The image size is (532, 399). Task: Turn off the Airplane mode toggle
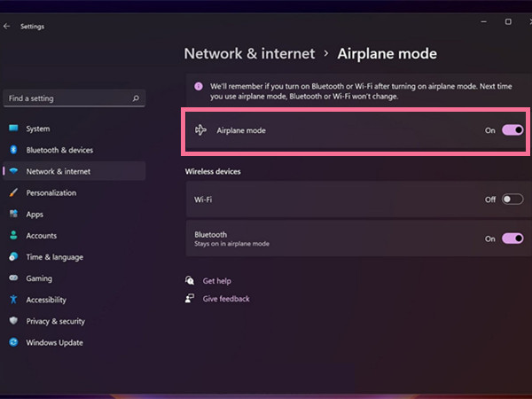click(512, 130)
